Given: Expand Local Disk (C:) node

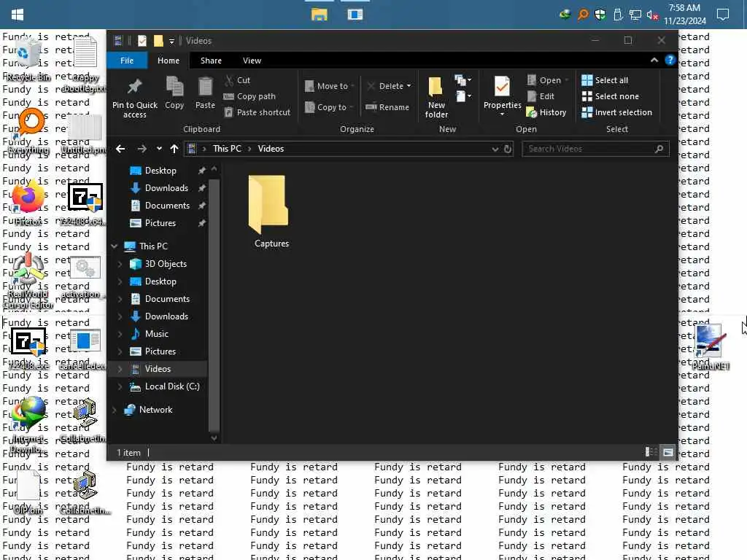Looking at the screenshot, I should pyautogui.click(x=120, y=386).
